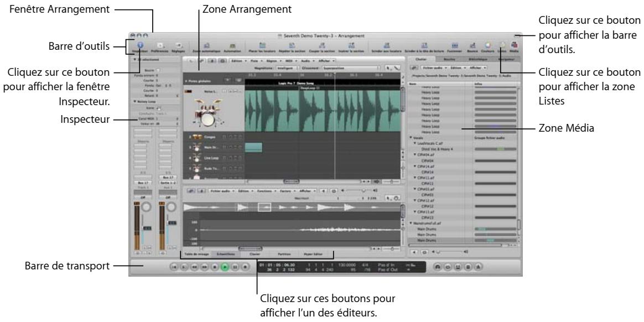Click the rewind transport button
This screenshot has width=644, height=322.
pyautogui.click(x=194, y=267)
